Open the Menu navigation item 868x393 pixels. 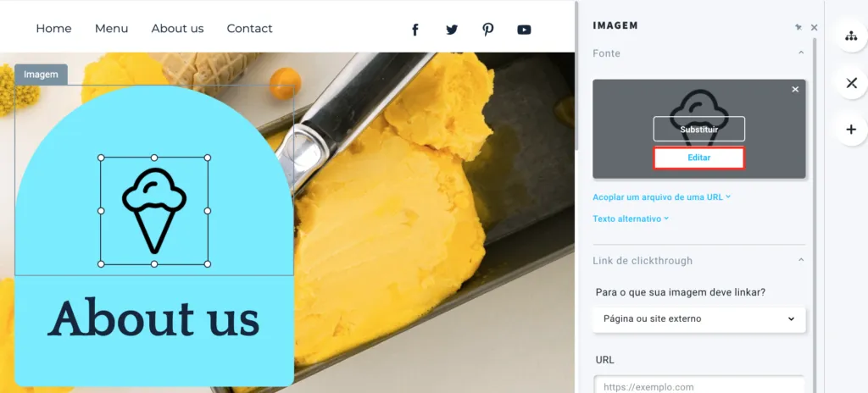(111, 29)
